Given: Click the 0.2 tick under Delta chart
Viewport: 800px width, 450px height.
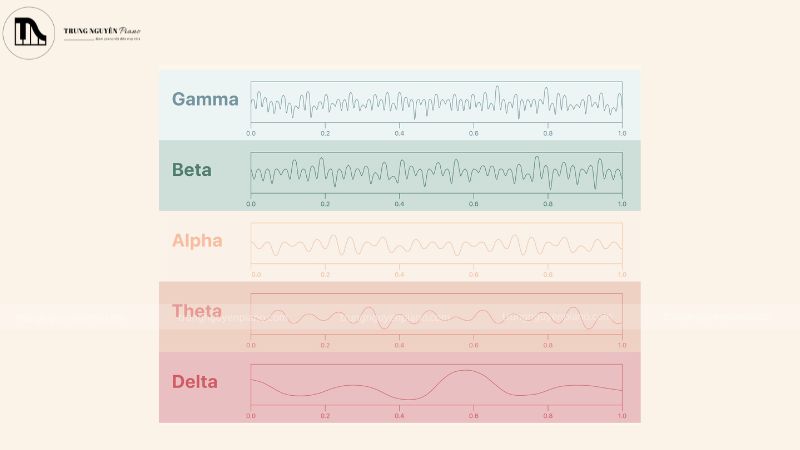Looking at the screenshot, I should tap(325, 415).
